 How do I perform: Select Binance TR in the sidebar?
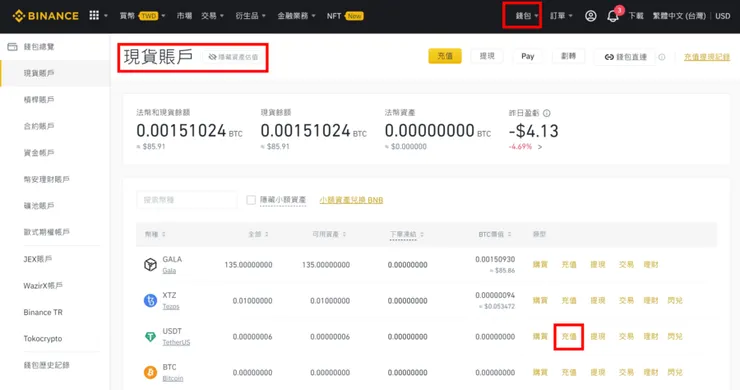[x=43, y=312]
